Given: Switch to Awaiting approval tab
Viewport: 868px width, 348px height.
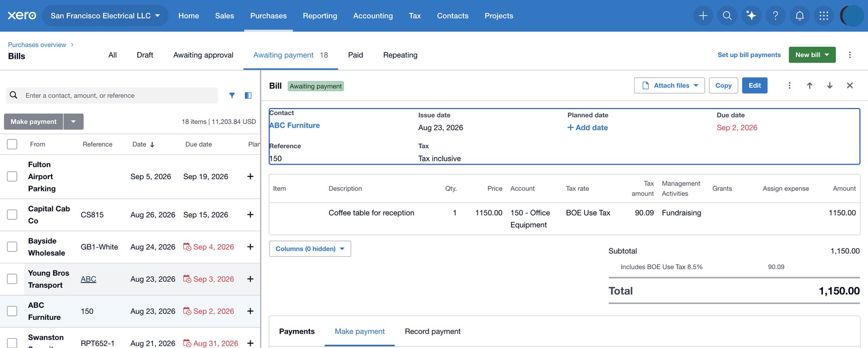Looking at the screenshot, I should 203,55.
